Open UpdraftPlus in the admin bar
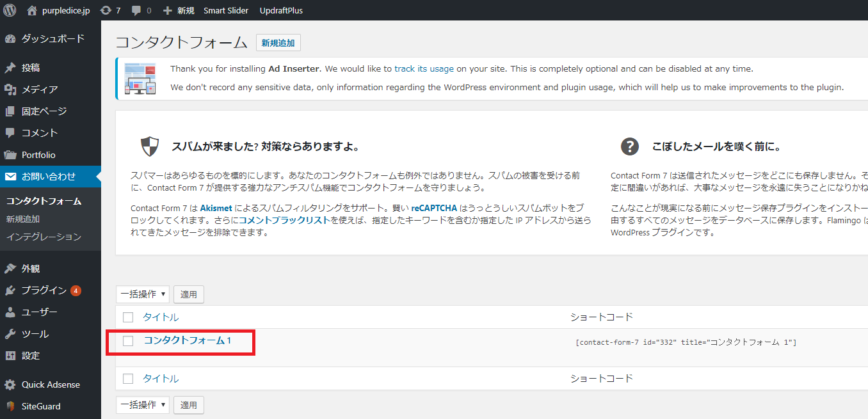The width and height of the screenshot is (868, 419). click(x=281, y=10)
